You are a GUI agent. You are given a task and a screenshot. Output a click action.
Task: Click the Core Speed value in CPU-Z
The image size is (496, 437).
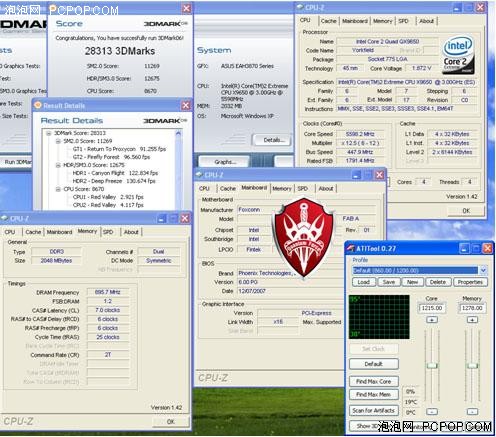pyautogui.click(x=360, y=134)
